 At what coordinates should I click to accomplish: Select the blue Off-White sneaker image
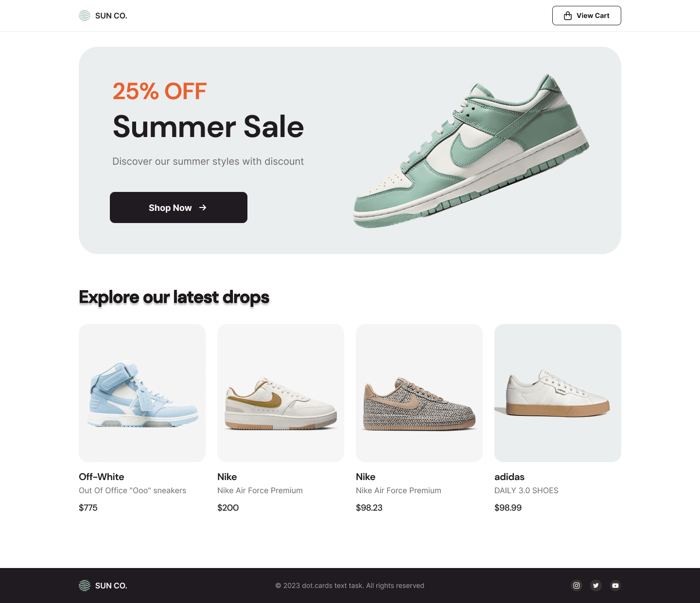(x=142, y=393)
